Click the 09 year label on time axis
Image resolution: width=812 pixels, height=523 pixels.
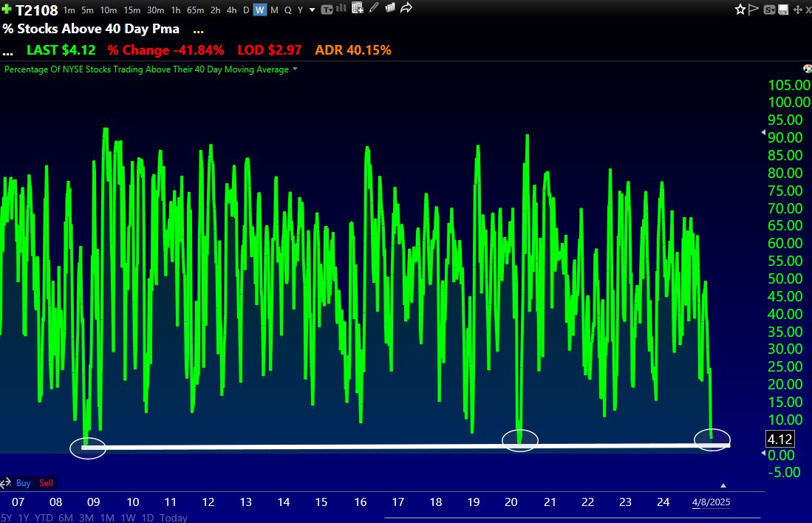tap(93, 502)
